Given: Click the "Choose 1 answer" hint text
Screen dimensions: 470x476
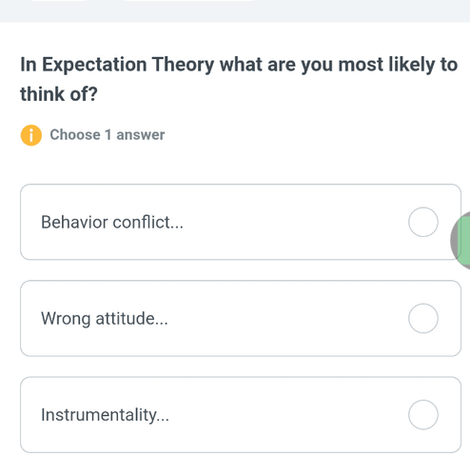Looking at the screenshot, I should click(x=108, y=135).
